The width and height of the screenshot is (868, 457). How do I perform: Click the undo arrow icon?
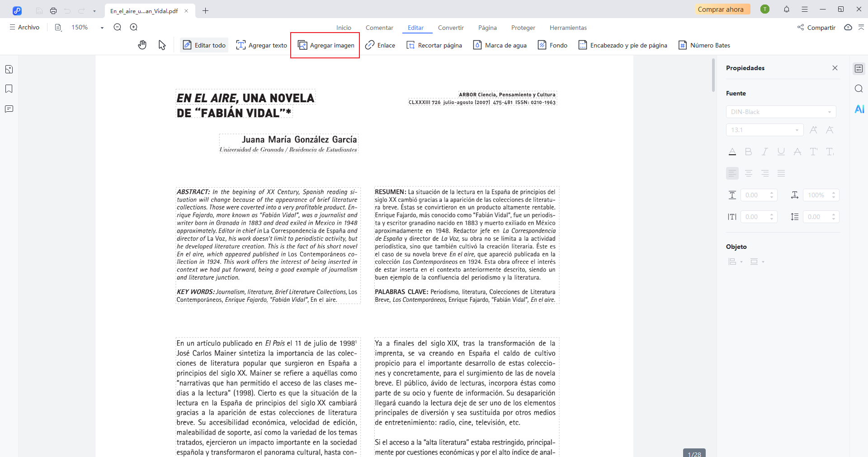(x=67, y=11)
